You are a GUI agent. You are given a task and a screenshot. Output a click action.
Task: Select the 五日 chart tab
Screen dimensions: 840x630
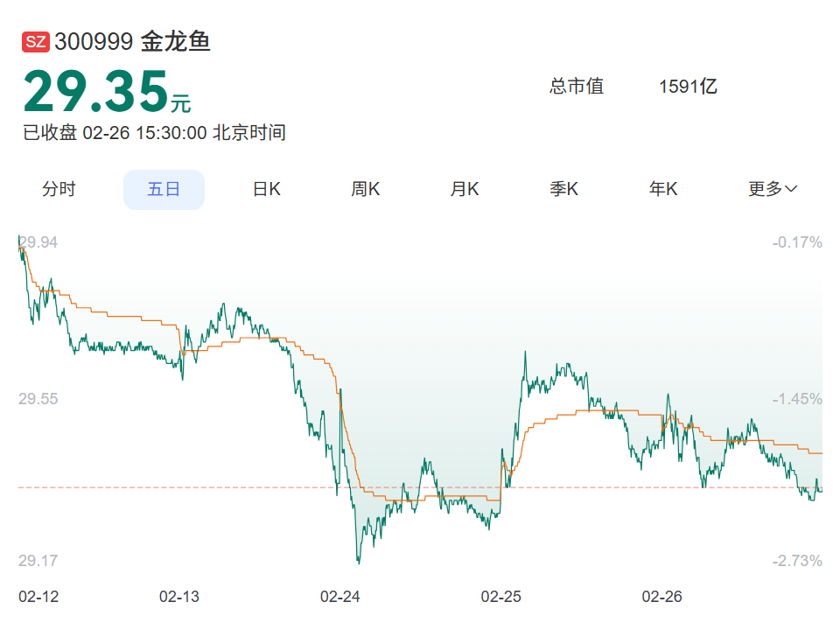click(164, 189)
